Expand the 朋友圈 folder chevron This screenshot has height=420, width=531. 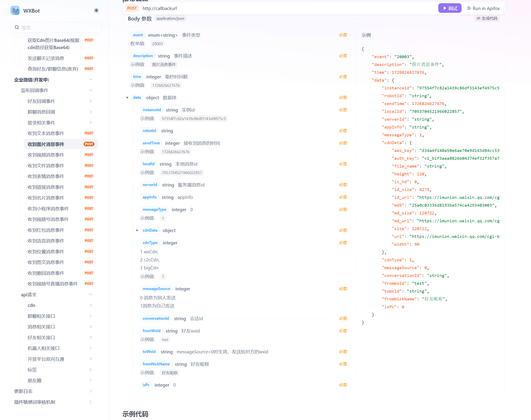click(x=91, y=380)
